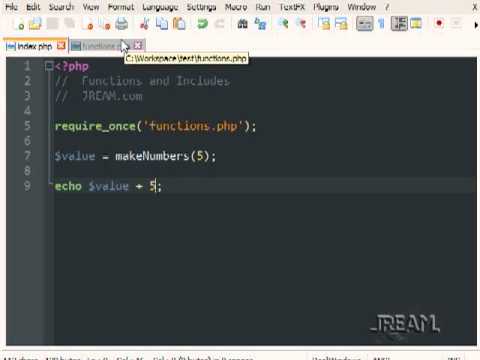Open the Settings menu
Screen dimensions: 480x360
coord(201,7)
